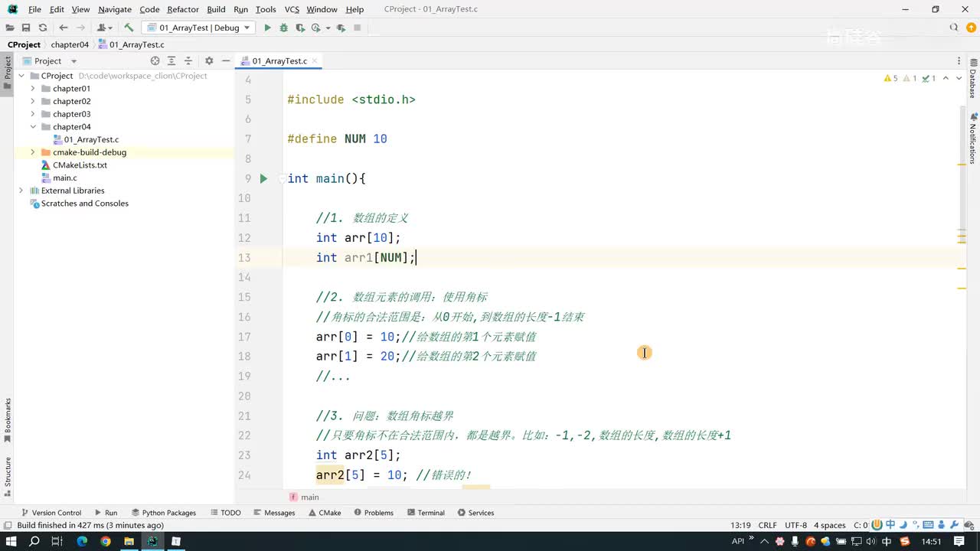Change indentation via 4 spaces status item
Screen dimensions: 980x551
[830, 525]
